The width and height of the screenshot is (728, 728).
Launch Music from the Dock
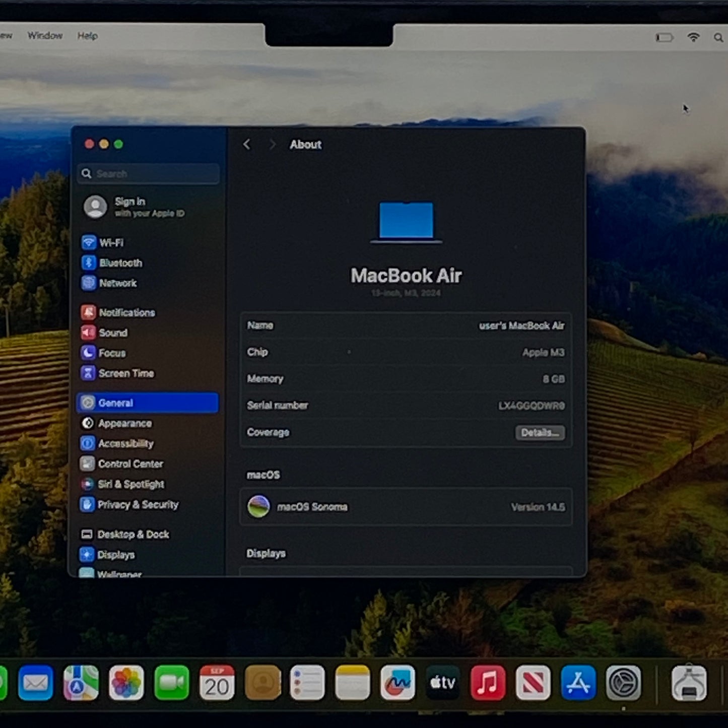coord(488,683)
